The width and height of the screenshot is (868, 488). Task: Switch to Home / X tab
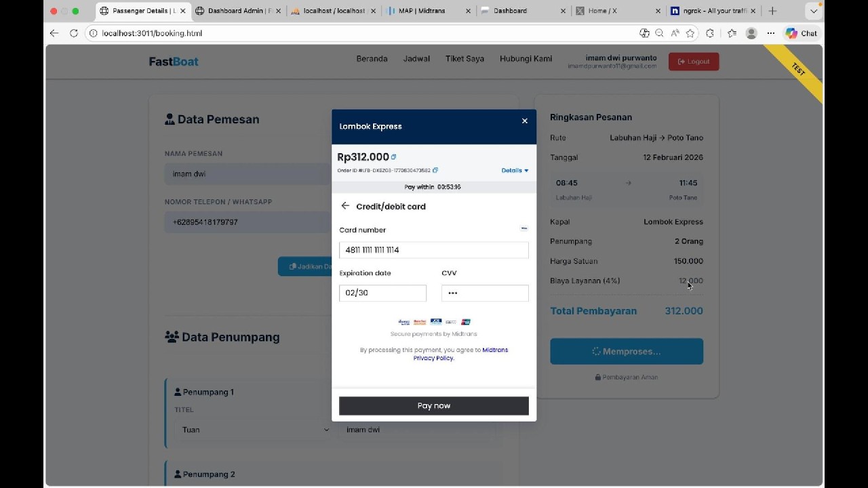(617, 11)
